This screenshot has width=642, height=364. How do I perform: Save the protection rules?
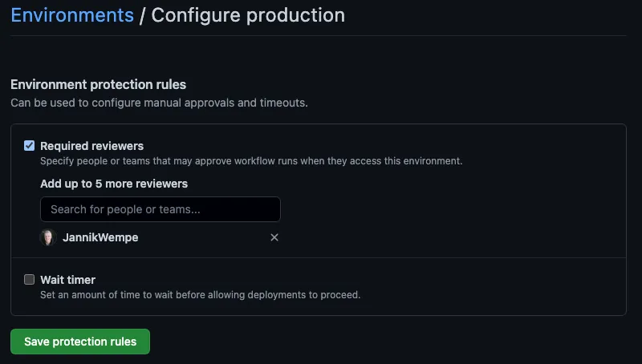coord(80,342)
